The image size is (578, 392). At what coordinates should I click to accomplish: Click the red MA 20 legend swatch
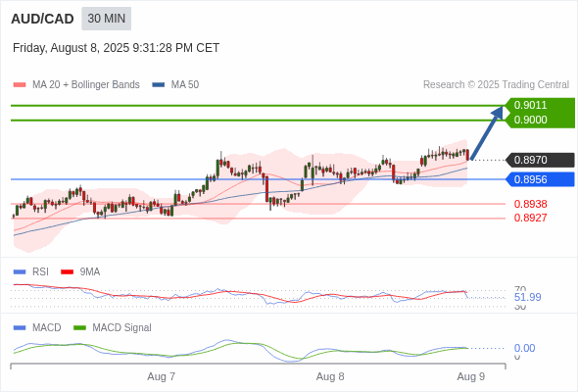20,85
